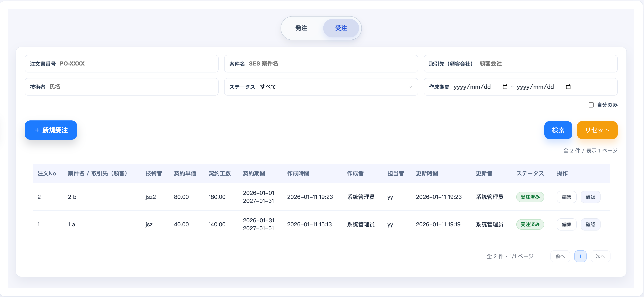The height and width of the screenshot is (297, 644).
Task: Create a new order with 新規受注
Action: (x=51, y=130)
